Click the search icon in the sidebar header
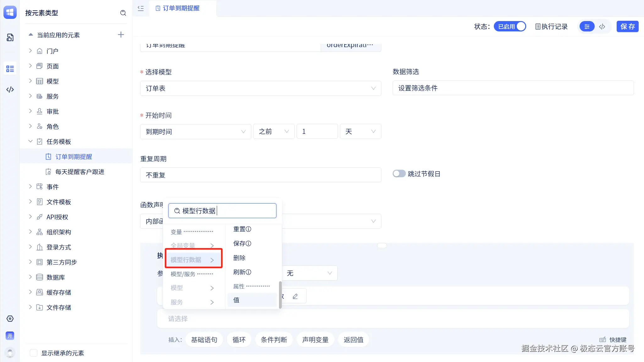The height and width of the screenshot is (362, 644). (x=123, y=13)
